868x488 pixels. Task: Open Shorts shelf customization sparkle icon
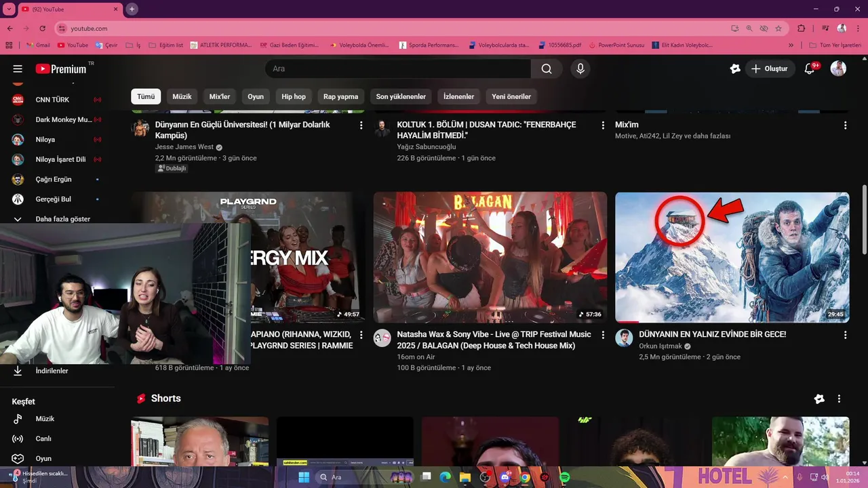point(819,399)
